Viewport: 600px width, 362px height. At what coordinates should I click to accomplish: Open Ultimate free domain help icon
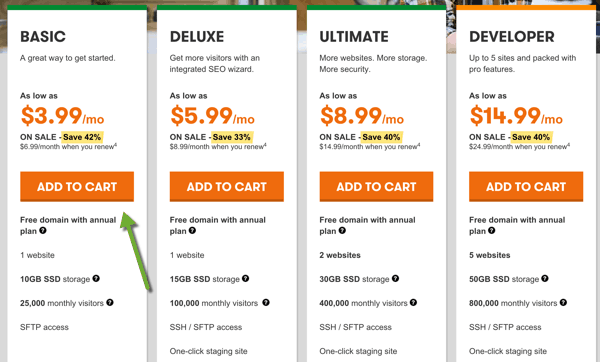pos(342,230)
